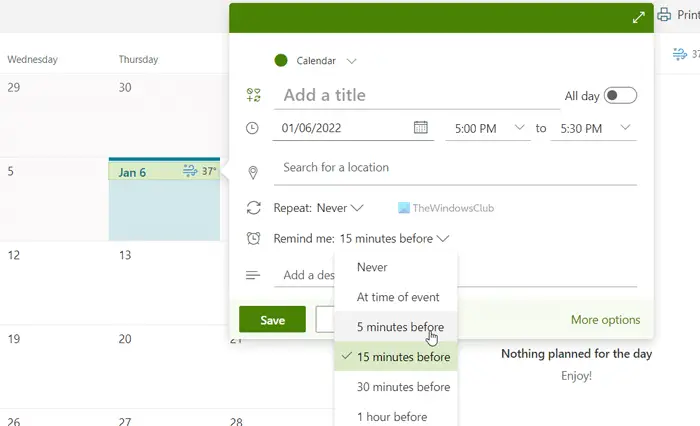The height and width of the screenshot is (426, 700).
Task: Select day 30 in calendar
Action: pos(125,87)
